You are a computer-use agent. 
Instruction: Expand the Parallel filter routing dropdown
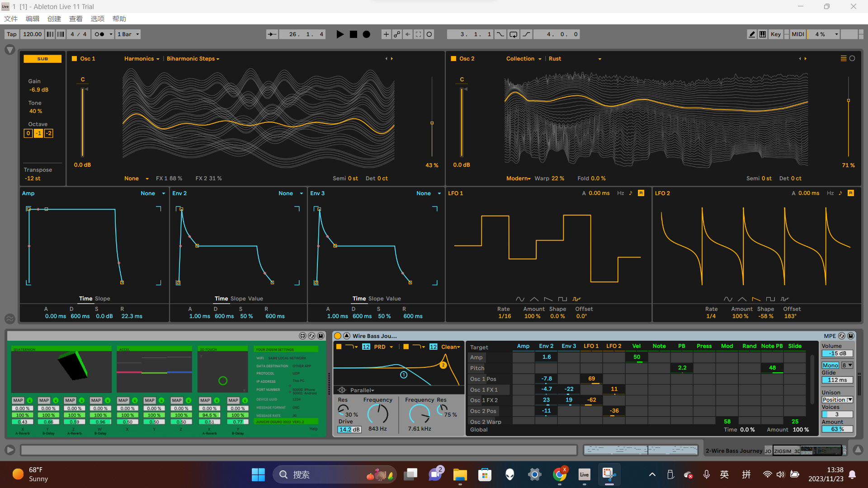(x=362, y=390)
